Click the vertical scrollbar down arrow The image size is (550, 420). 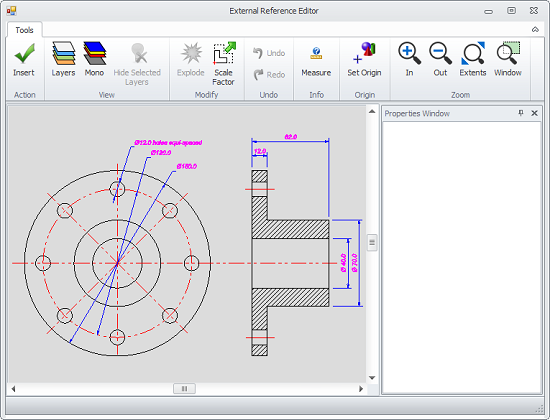pos(372,378)
